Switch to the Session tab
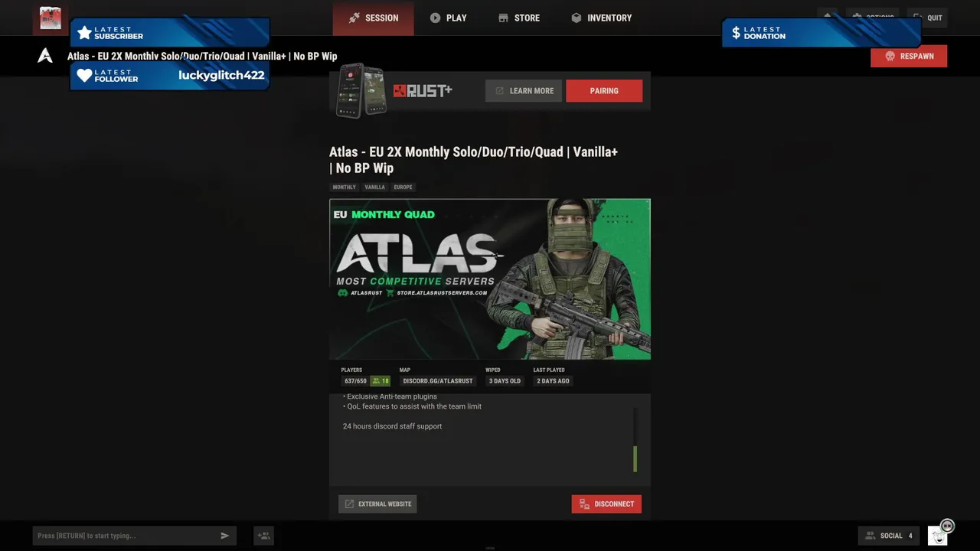Image resolution: width=980 pixels, height=551 pixels. (374, 18)
